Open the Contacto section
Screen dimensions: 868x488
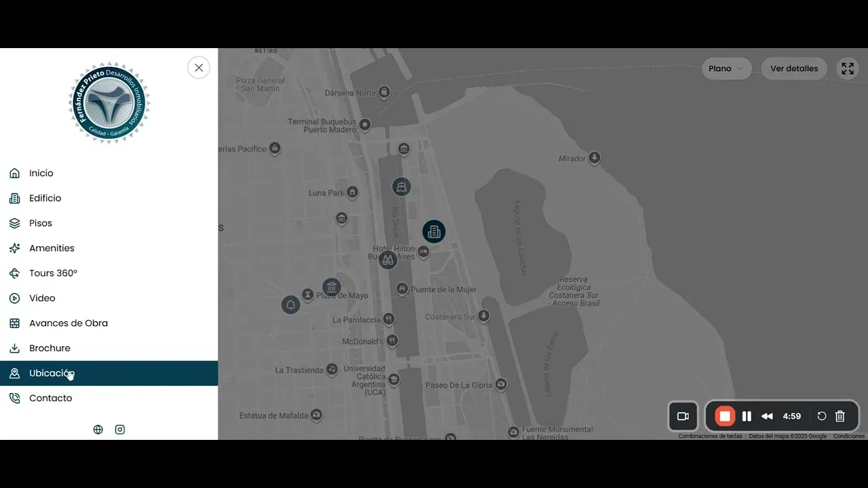(108, 399)
